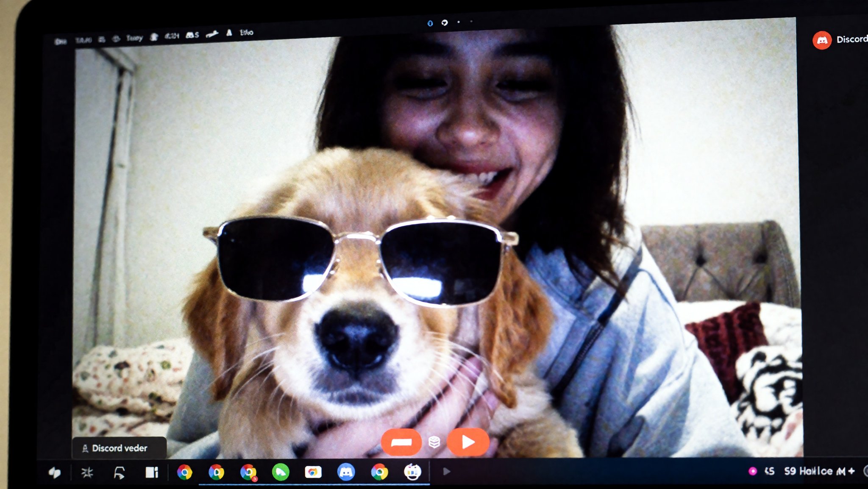Open the blue Discord icon in the taskbar

(346, 472)
